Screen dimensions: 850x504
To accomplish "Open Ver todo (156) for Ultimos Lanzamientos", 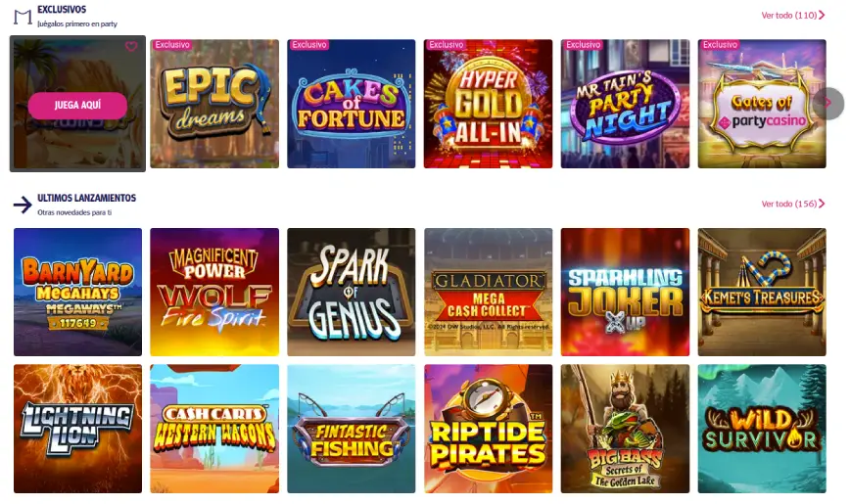I will [793, 204].
